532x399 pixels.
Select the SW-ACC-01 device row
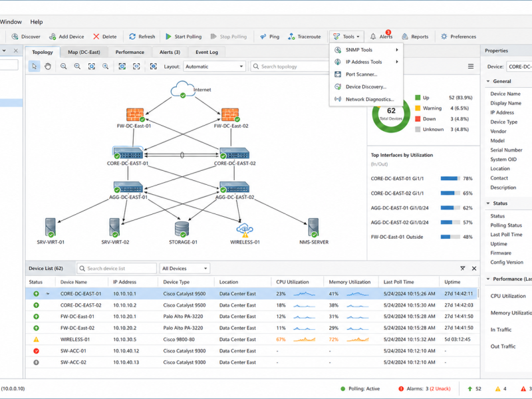click(252, 351)
